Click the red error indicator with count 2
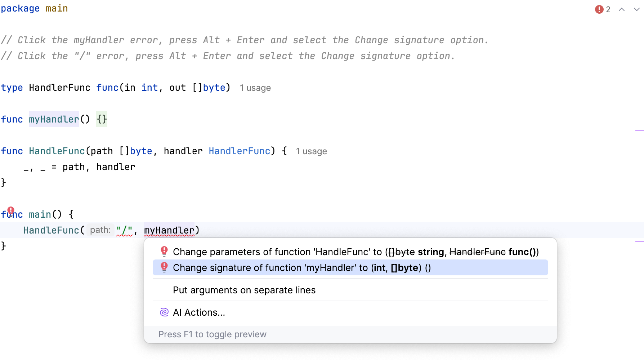The width and height of the screenshot is (644, 364). (x=603, y=9)
